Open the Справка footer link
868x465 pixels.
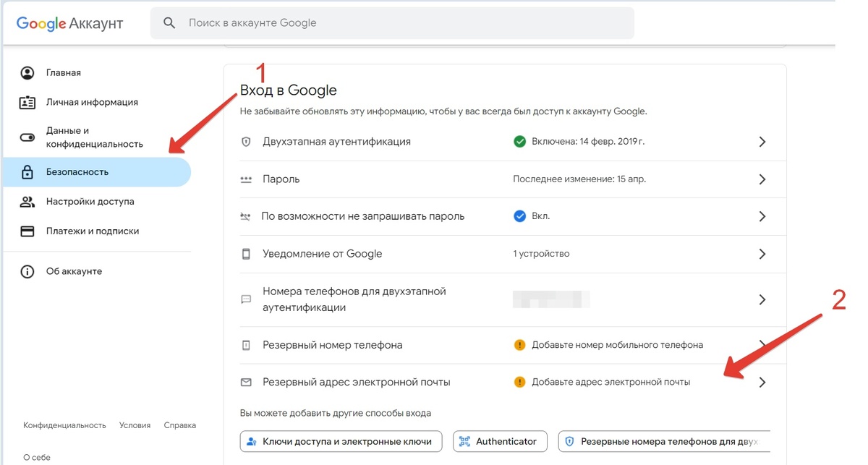180,425
